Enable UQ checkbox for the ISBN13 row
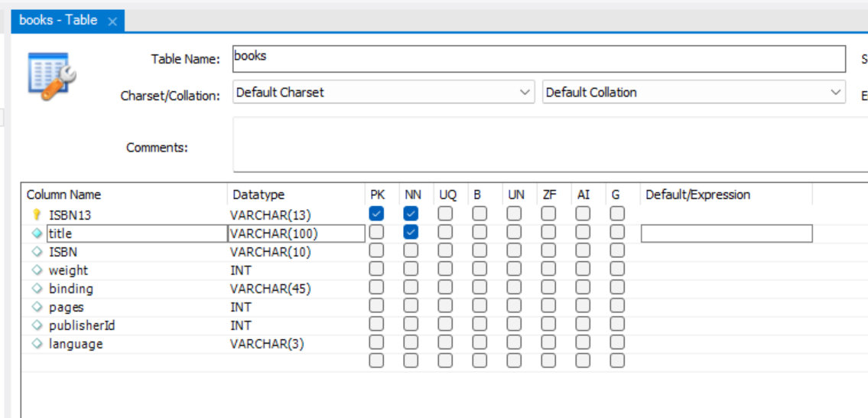The image size is (868, 418). tap(445, 214)
